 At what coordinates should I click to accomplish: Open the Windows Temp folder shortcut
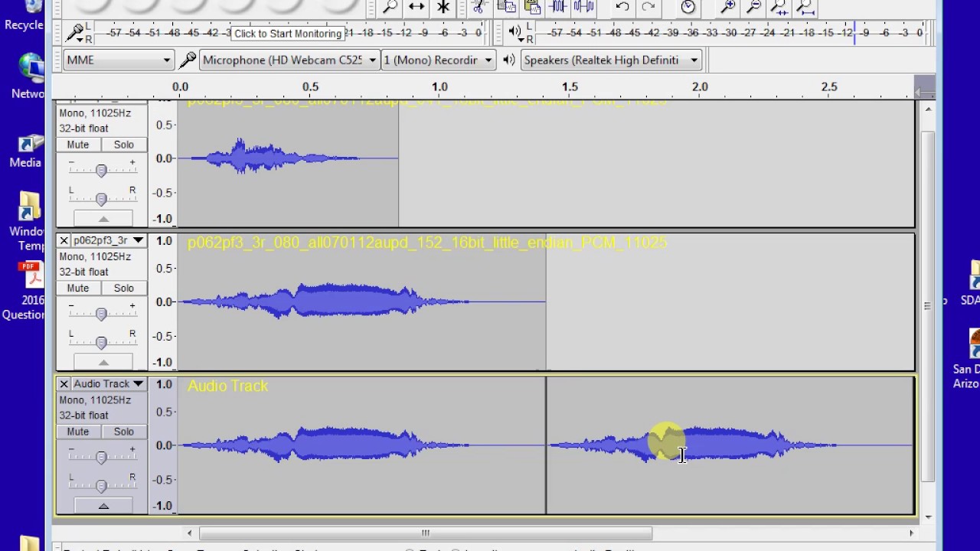(27, 222)
